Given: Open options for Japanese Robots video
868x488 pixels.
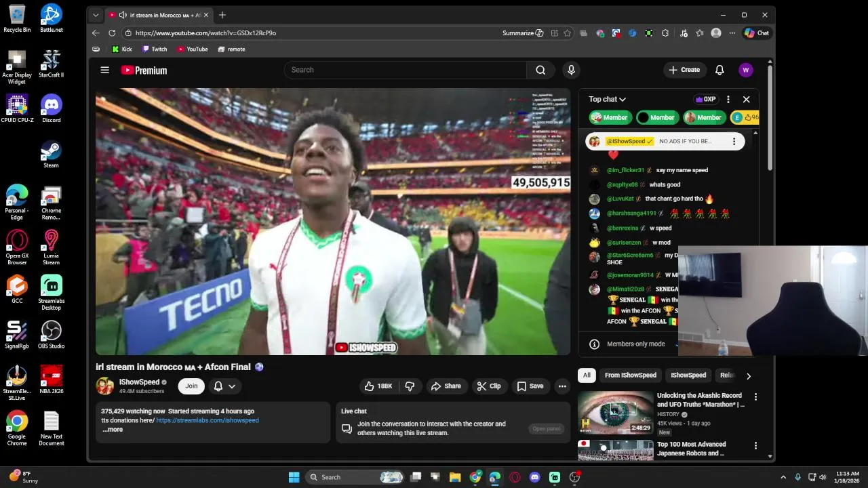Looking at the screenshot, I should pos(755,445).
